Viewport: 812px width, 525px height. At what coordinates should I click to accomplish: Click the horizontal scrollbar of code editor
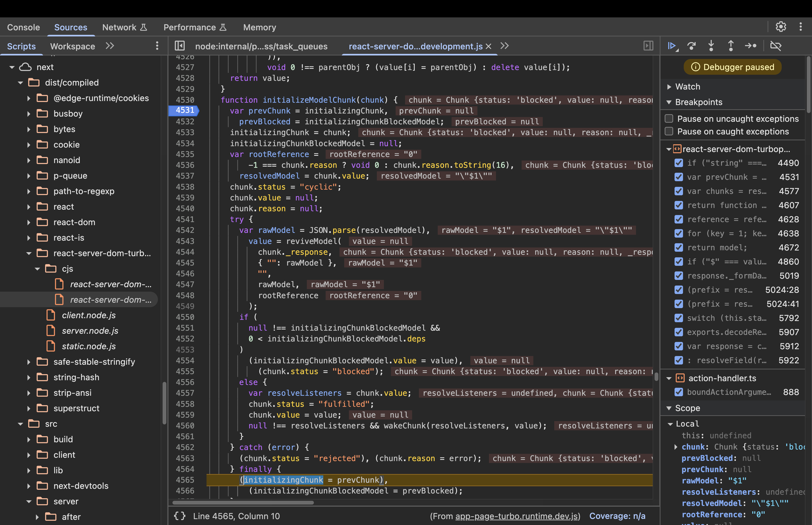point(243,502)
